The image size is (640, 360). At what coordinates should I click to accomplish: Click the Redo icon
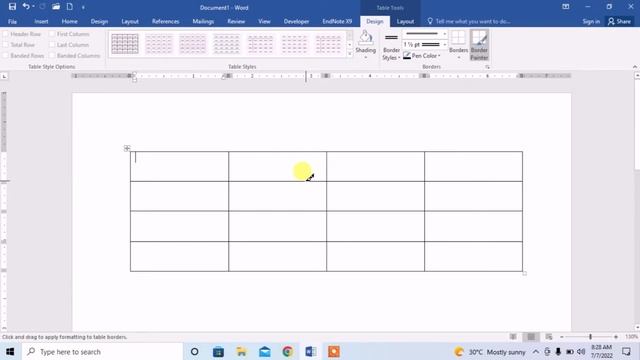[x=42, y=7]
